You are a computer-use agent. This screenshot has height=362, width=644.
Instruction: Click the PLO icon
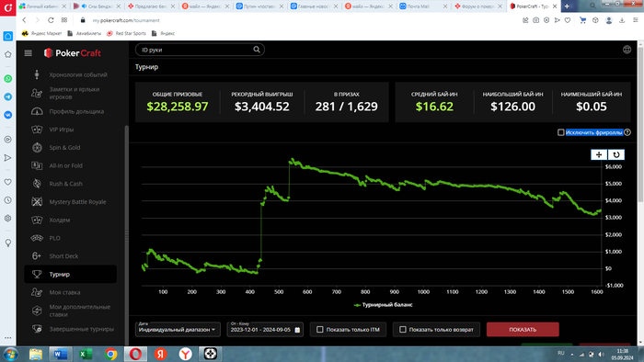pyautogui.click(x=37, y=238)
